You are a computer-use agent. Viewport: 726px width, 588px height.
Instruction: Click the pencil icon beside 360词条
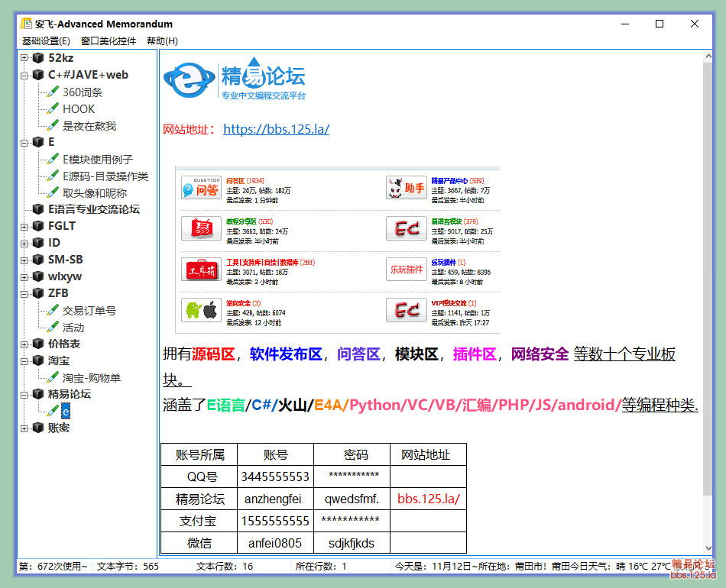[53, 92]
